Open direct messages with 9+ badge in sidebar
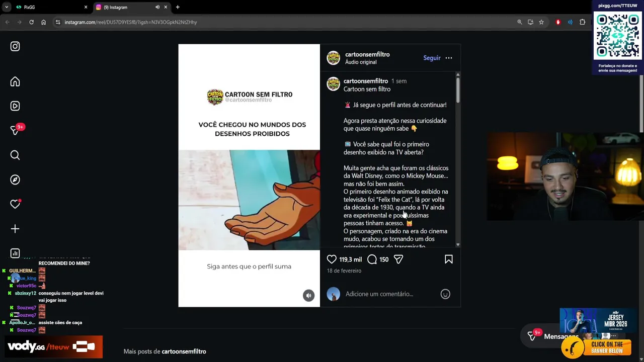 click(x=16, y=130)
